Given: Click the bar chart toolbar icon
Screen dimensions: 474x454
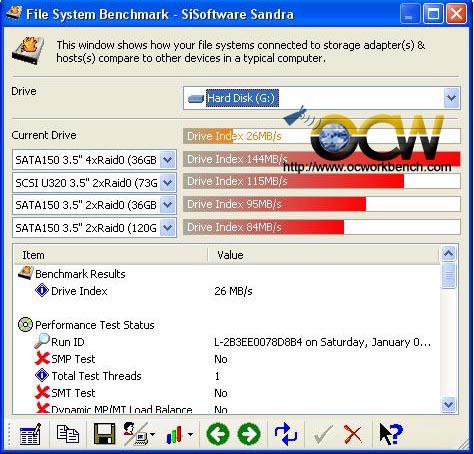Looking at the screenshot, I should 175,435.
